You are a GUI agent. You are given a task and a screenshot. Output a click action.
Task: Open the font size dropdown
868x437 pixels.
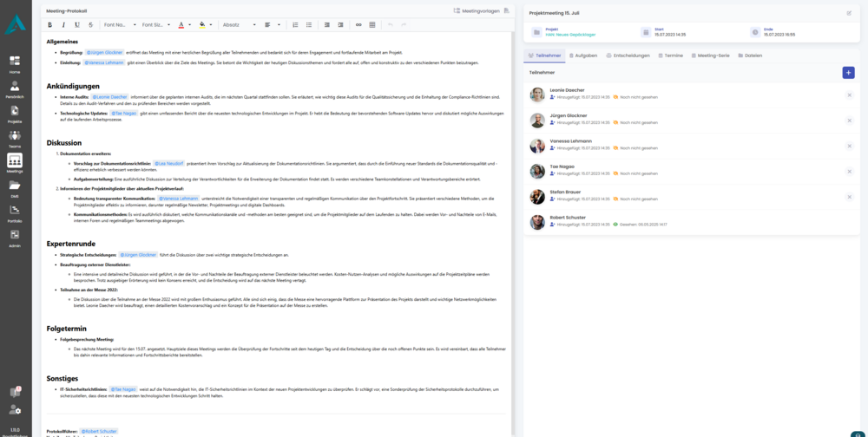[156, 25]
